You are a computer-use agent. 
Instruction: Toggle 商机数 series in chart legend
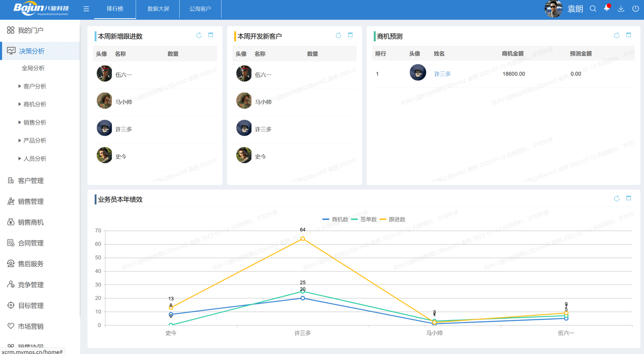click(335, 220)
